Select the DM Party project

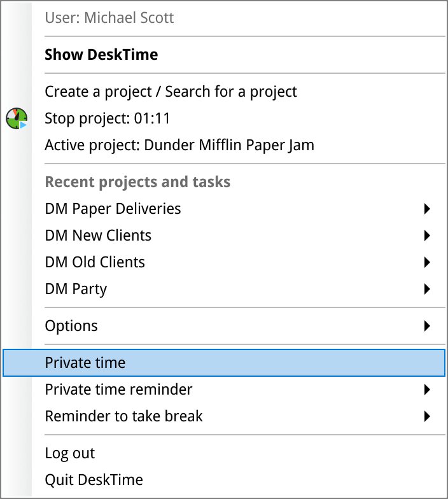(x=76, y=289)
